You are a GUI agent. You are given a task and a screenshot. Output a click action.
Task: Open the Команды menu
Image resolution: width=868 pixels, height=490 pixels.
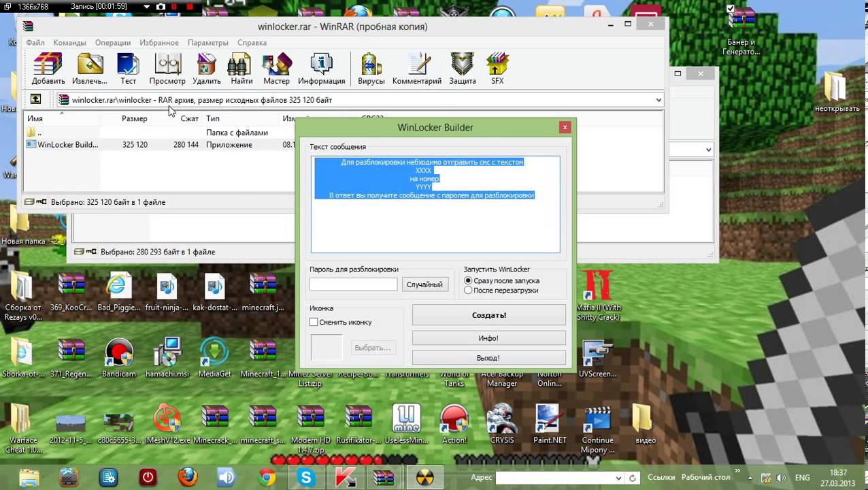69,42
